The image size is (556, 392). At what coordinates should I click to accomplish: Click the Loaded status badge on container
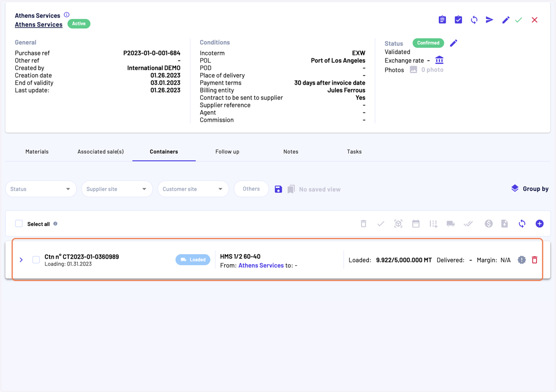[193, 260]
